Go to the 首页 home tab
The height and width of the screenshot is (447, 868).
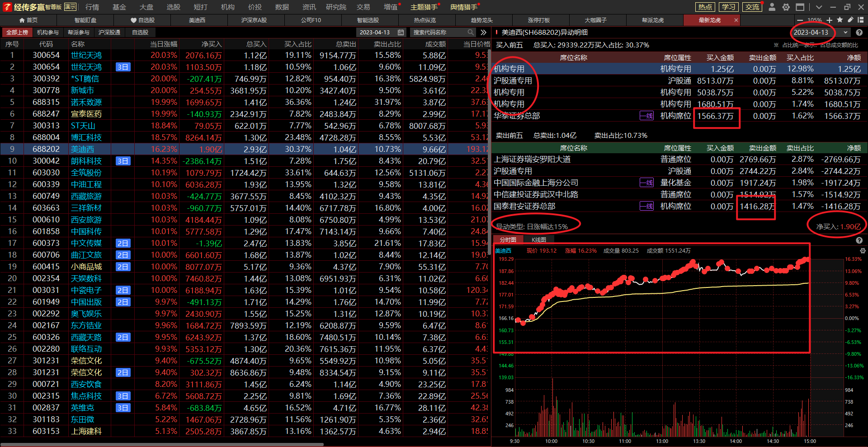[x=28, y=20]
